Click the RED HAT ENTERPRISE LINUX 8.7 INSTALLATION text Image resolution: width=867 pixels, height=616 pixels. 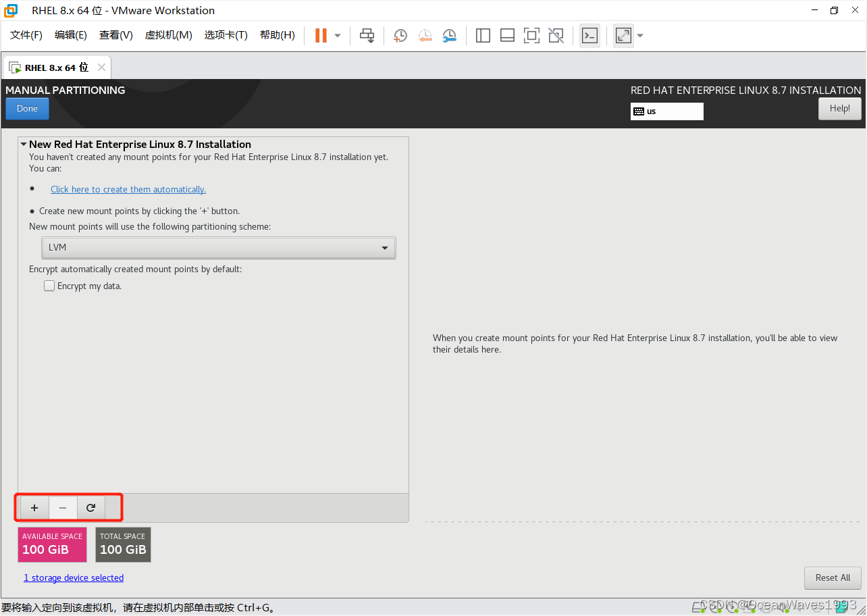(746, 91)
